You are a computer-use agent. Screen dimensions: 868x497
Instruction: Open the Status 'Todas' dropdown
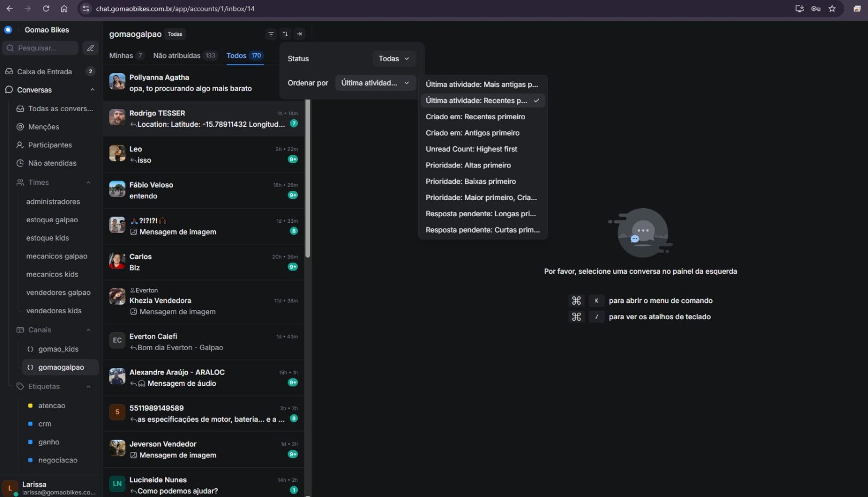(394, 59)
